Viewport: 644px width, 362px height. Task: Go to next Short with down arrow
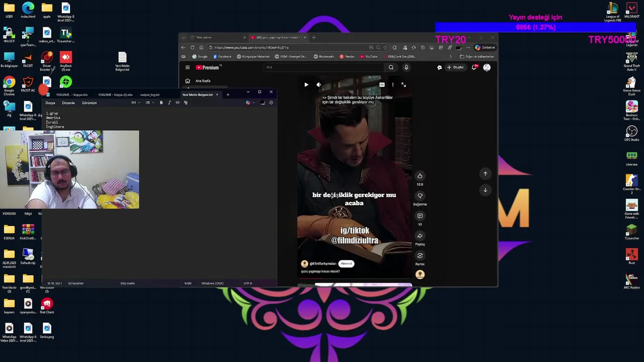pos(485,190)
